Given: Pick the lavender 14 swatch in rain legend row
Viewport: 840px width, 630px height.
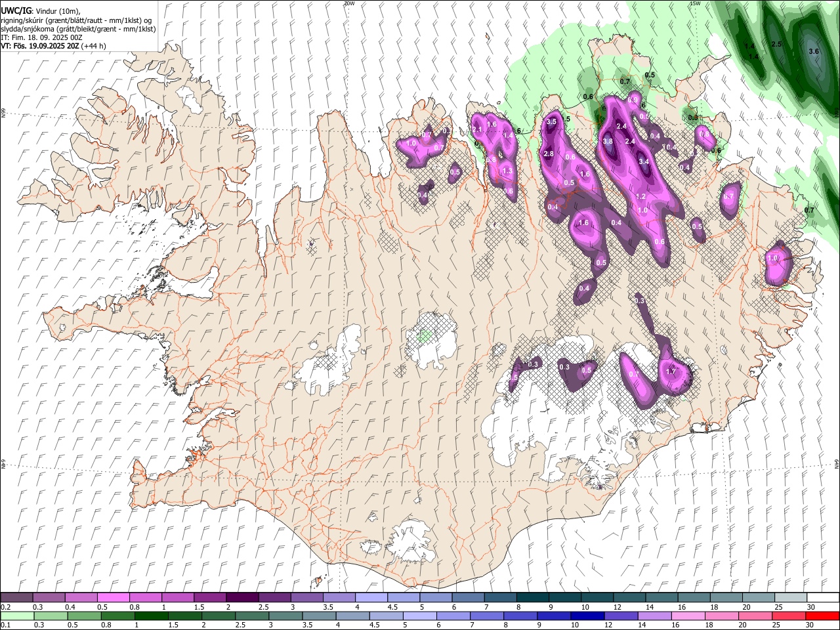Looking at the screenshot, I should pyautogui.click(x=655, y=616).
